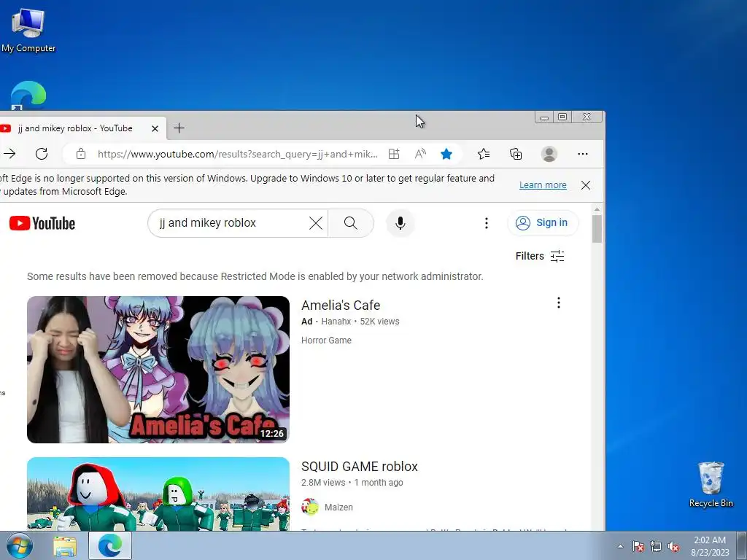Open SQUID GAME roblox title link
The height and width of the screenshot is (560, 747).
(359, 467)
